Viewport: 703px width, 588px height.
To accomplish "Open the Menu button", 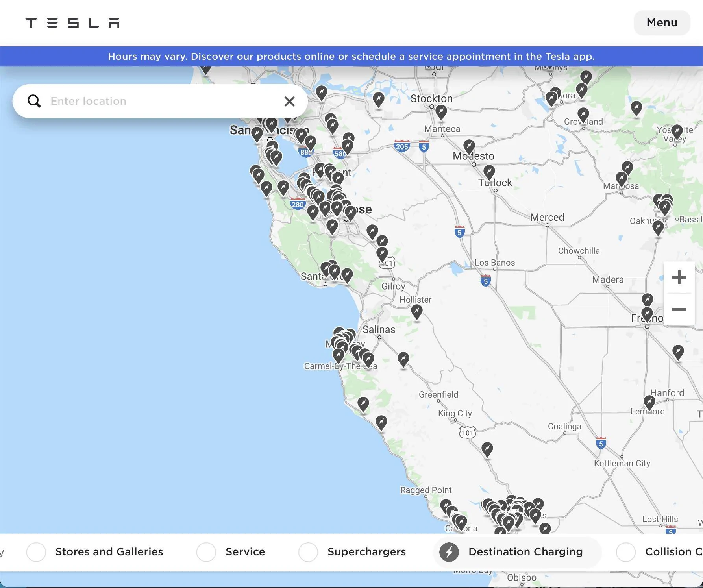I will (x=662, y=23).
